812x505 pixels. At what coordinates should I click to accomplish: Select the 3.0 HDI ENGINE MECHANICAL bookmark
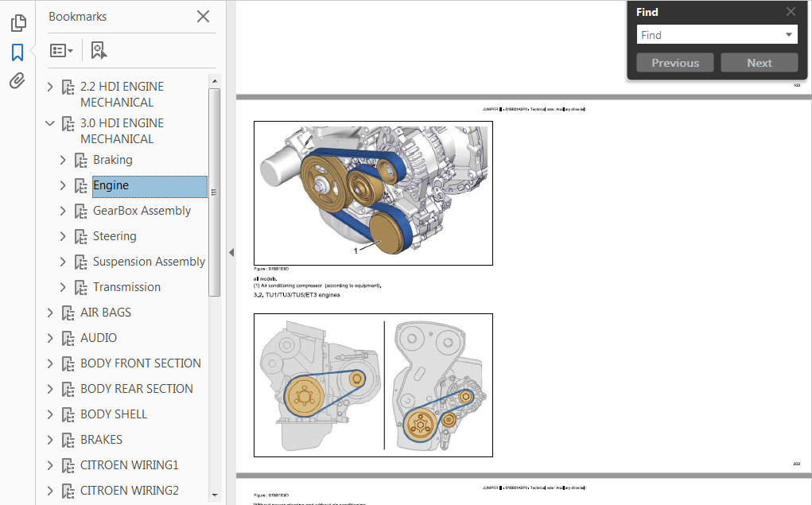coord(122,131)
